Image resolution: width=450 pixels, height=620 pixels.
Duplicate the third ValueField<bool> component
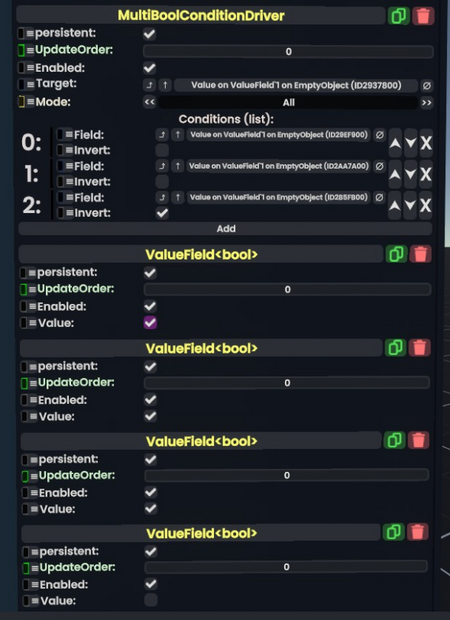(x=394, y=440)
